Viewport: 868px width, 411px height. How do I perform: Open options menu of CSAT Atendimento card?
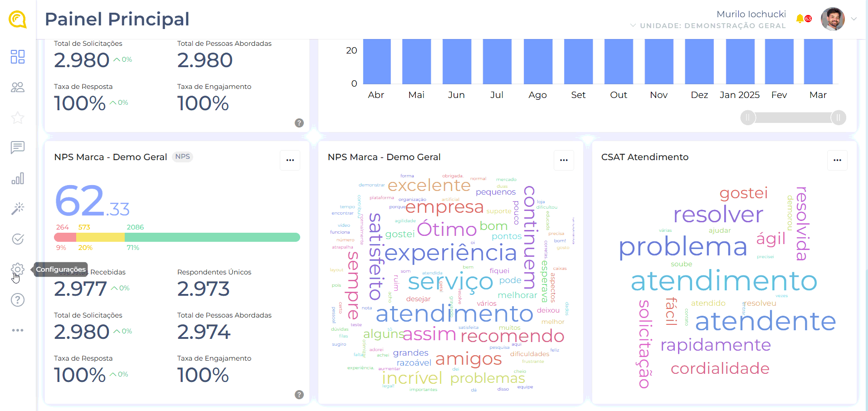837,160
